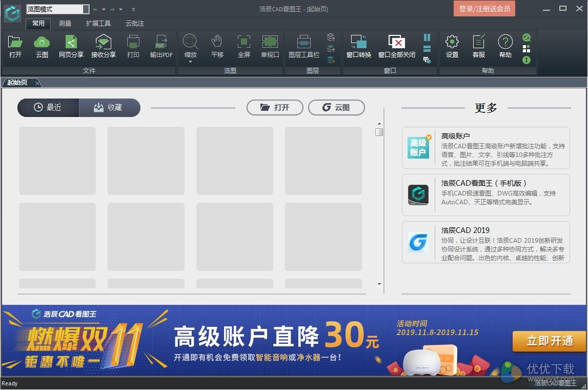Click the undo arrow in quick access bar
Viewport: 588px width, 390px height.
[x=95, y=9]
